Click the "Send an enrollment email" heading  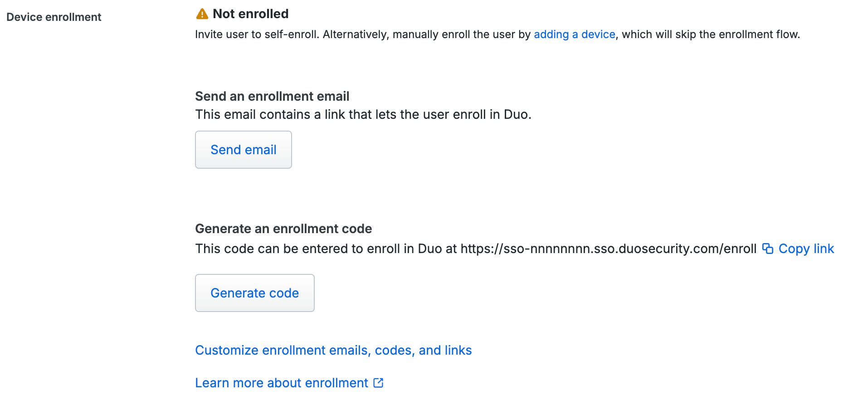tap(272, 96)
